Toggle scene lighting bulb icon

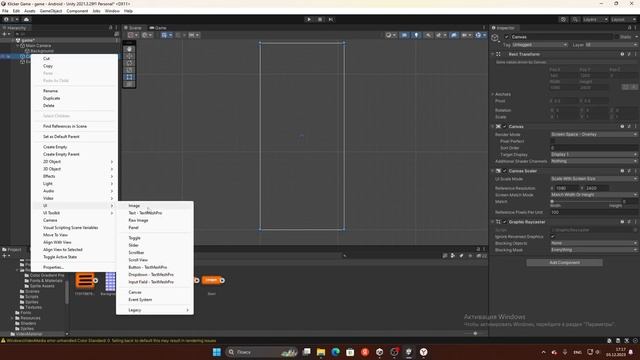pyautogui.click(x=416, y=35)
